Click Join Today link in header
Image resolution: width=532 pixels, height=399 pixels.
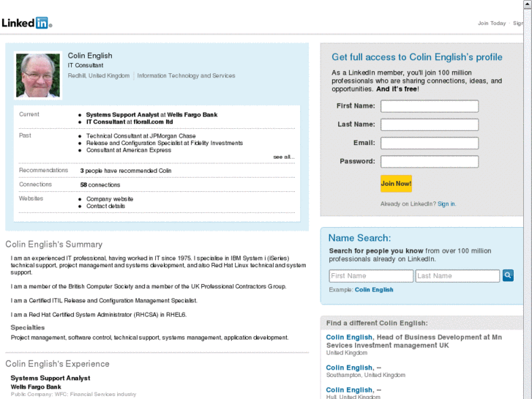[492, 23]
